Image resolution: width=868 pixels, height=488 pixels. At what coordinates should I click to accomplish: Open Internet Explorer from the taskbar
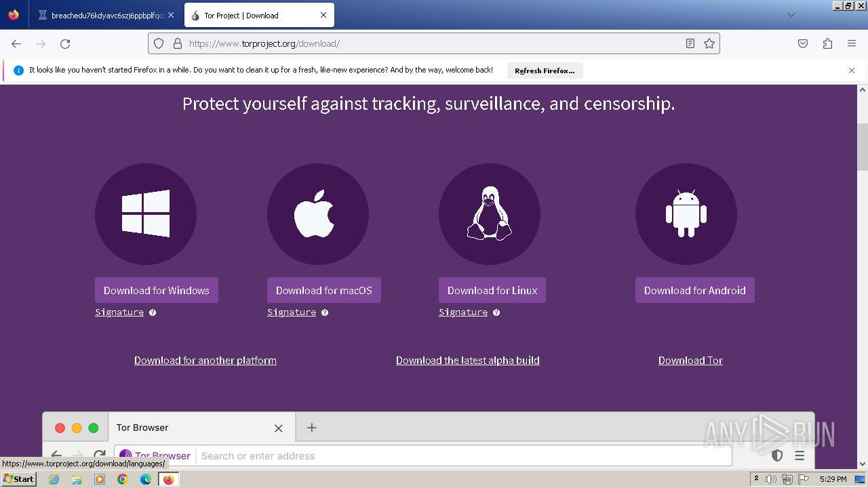click(54, 479)
